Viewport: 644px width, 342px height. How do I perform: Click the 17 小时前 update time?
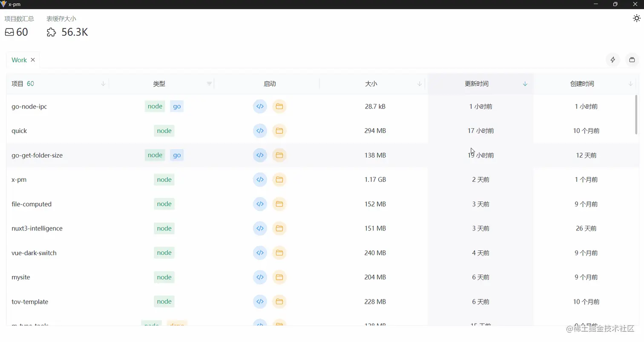tap(481, 131)
